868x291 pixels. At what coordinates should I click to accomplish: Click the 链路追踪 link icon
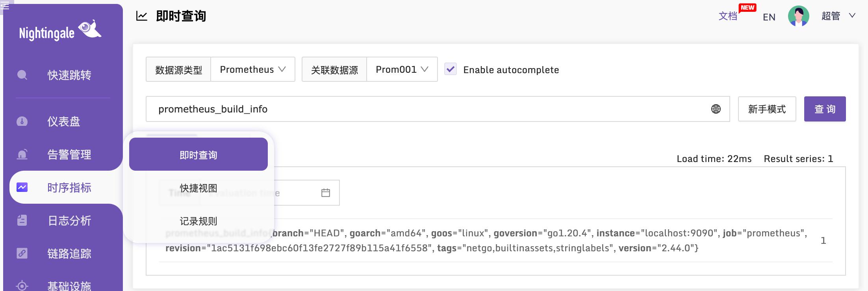point(22,254)
